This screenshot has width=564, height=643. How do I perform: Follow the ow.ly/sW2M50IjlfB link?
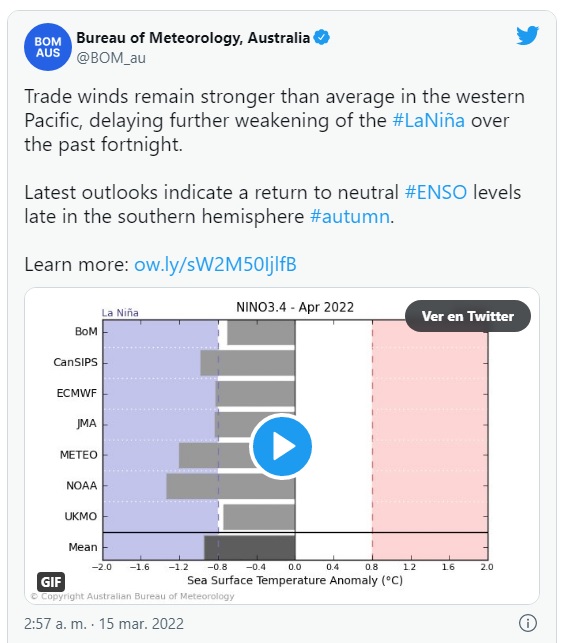[215, 264]
